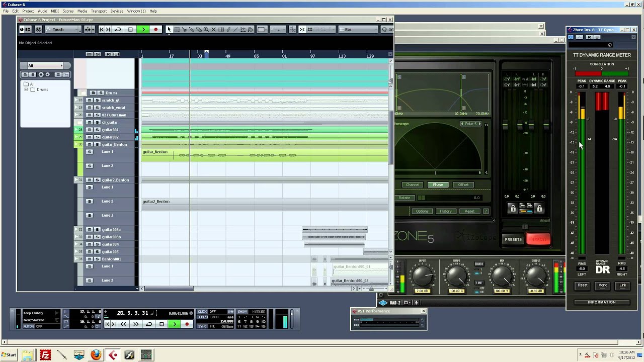Image resolution: width=644 pixels, height=362 pixels.
Task: Collapse the guitar2_Benton track lanes
Action: tap(76, 180)
